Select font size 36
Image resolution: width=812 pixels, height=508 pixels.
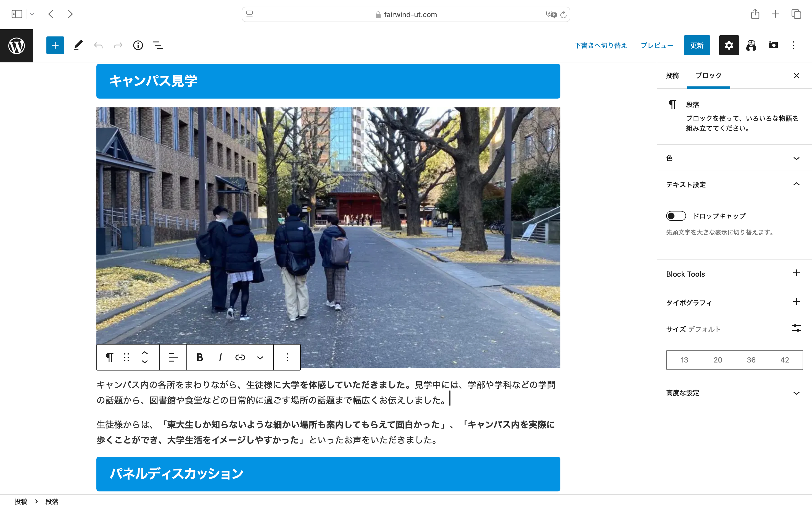coord(751,359)
